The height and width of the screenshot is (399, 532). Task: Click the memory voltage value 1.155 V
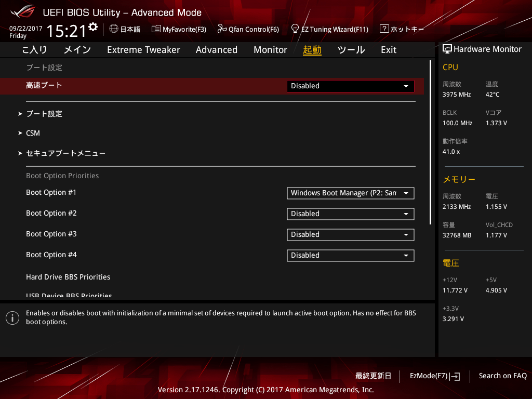[496, 207]
